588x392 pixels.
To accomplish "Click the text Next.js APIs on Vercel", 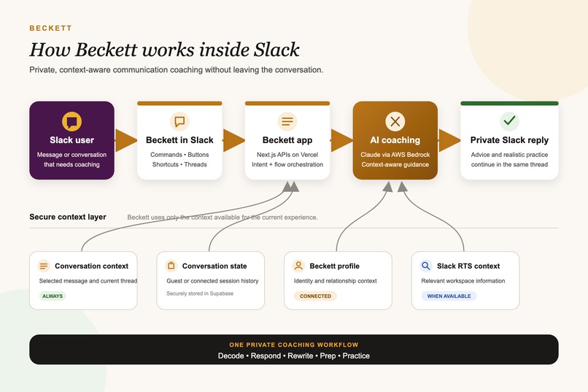I will tap(287, 155).
